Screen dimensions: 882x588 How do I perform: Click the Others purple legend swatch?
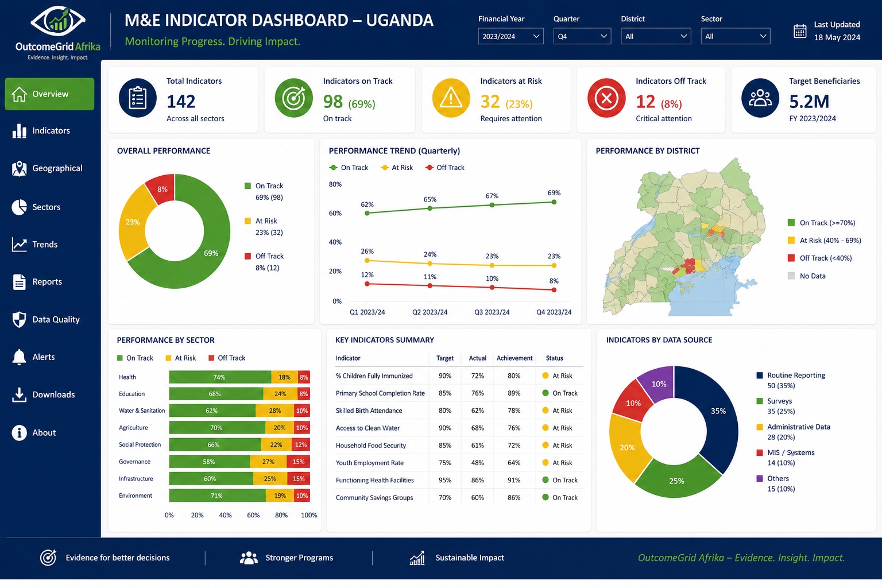coord(760,478)
